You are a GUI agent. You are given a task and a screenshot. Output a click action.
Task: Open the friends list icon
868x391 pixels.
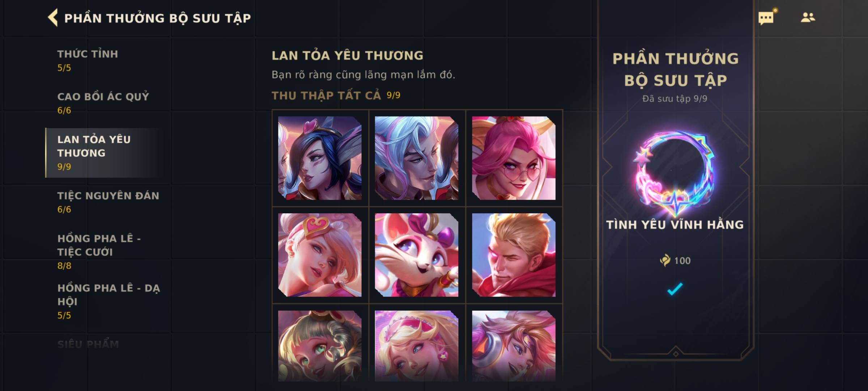coord(808,17)
